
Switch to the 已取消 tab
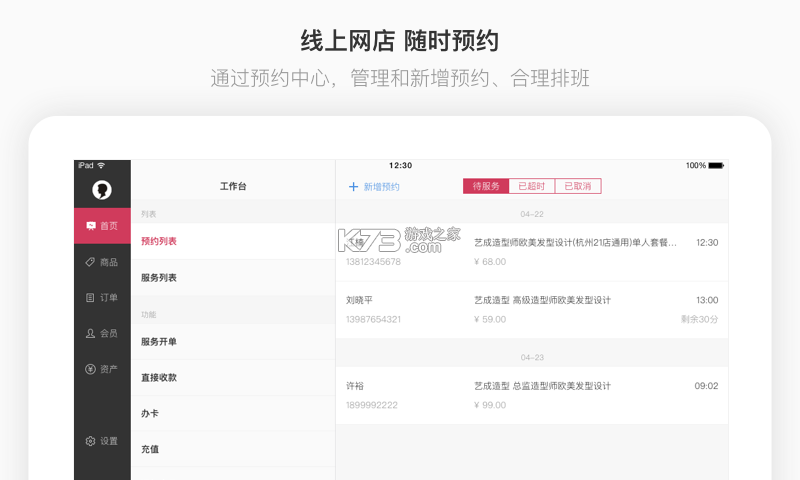pos(578,186)
